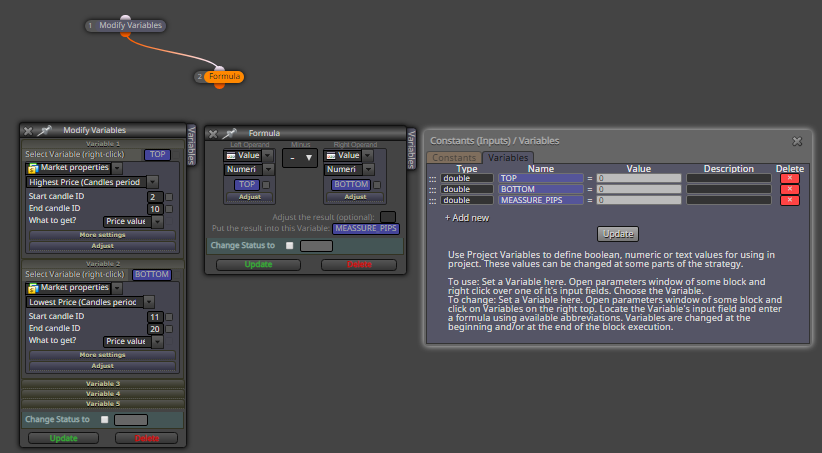Select the Modify Variables node on canvas
This screenshot has width=822, height=453.
coord(126,25)
